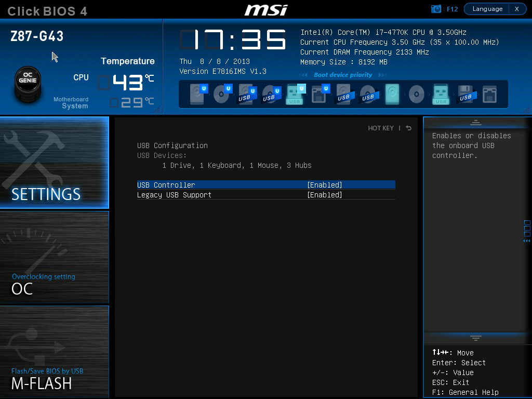Select the UEFI CD/DVD boot device
Screen dimensions: 532x399
222,94
